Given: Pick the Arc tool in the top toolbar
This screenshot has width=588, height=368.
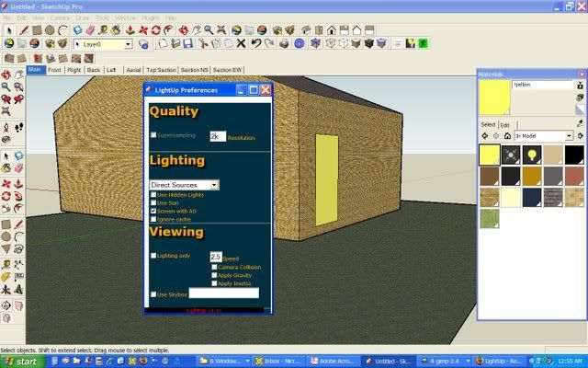Looking at the screenshot, I should point(63,30).
